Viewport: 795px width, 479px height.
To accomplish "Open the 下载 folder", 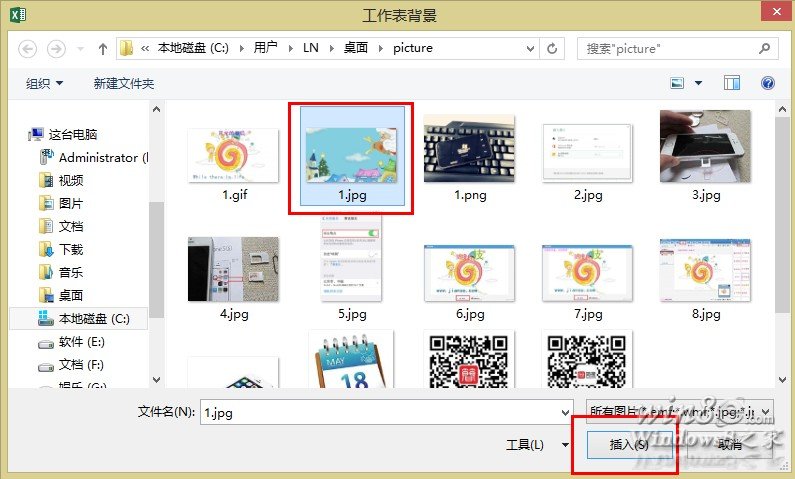I will tap(61, 249).
